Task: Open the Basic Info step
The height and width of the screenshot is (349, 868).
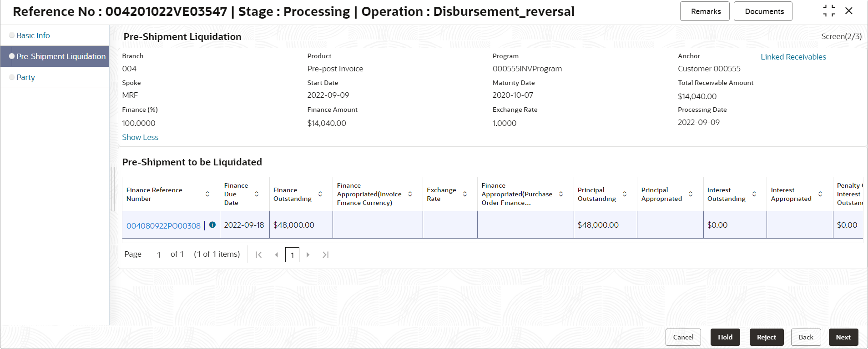Action: tap(33, 35)
